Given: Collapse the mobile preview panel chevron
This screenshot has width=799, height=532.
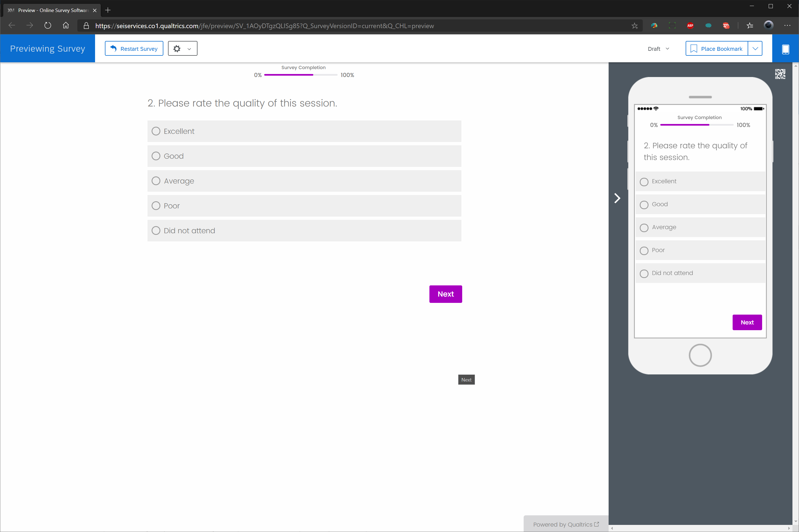Looking at the screenshot, I should tap(617, 198).
